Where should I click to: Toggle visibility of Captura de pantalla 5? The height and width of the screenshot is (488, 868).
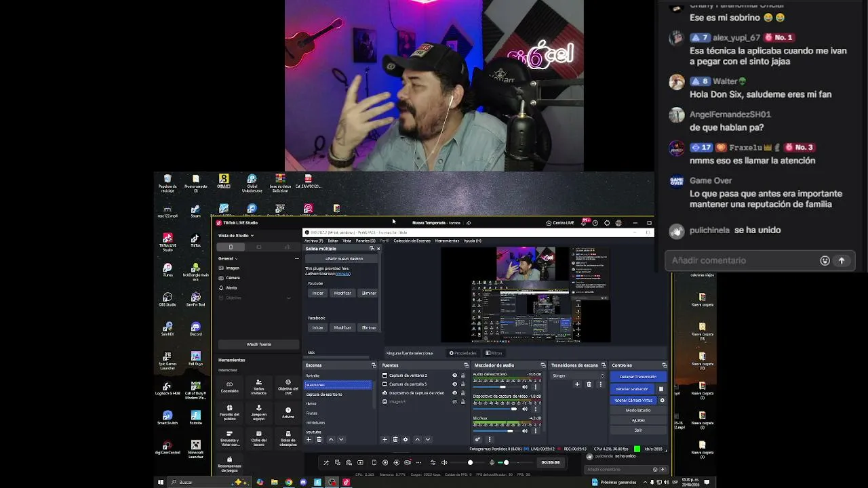coord(455,384)
